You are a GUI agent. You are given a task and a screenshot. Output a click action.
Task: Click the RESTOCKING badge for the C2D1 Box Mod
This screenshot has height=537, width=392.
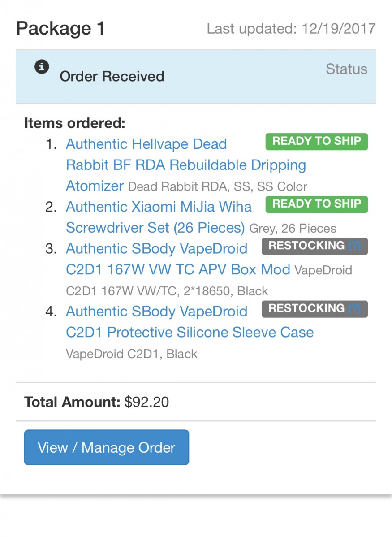[x=306, y=246]
